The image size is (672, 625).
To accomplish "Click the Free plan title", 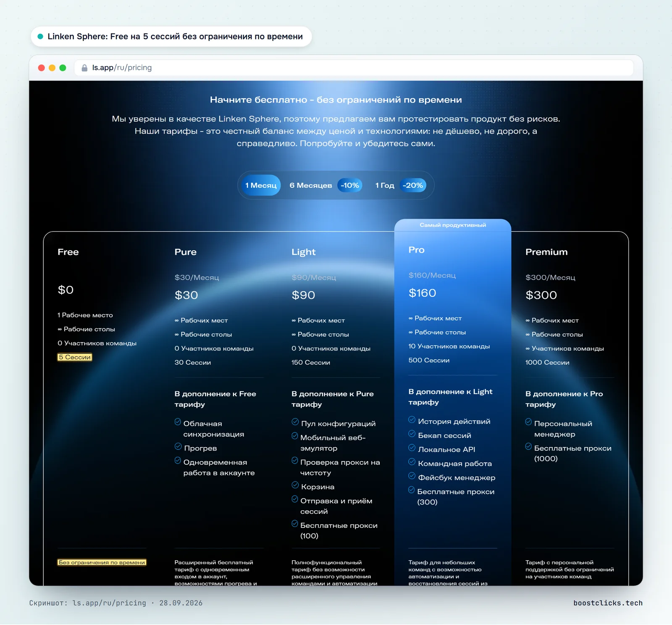I will coord(68,252).
